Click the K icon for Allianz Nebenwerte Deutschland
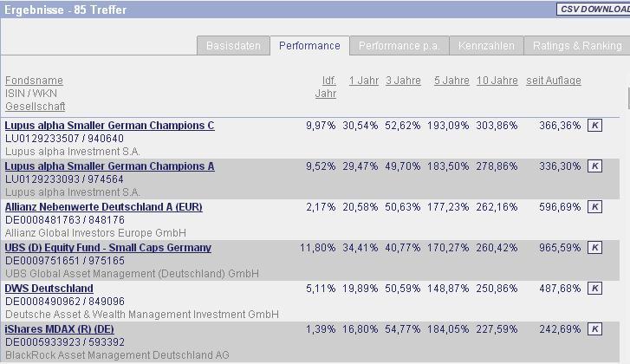Image resolution: width=630 pixels, height=364 pixels. pos(594,207)
